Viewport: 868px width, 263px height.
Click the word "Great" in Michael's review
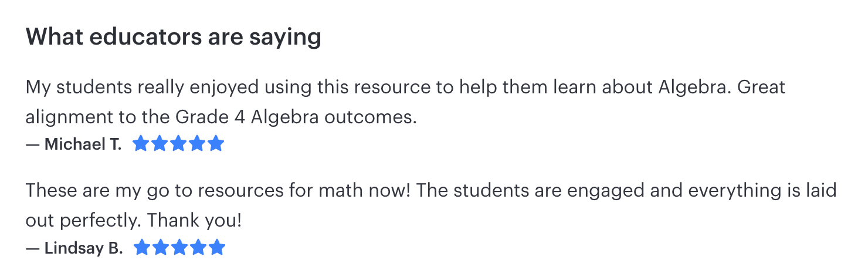(x=761, y=87)
